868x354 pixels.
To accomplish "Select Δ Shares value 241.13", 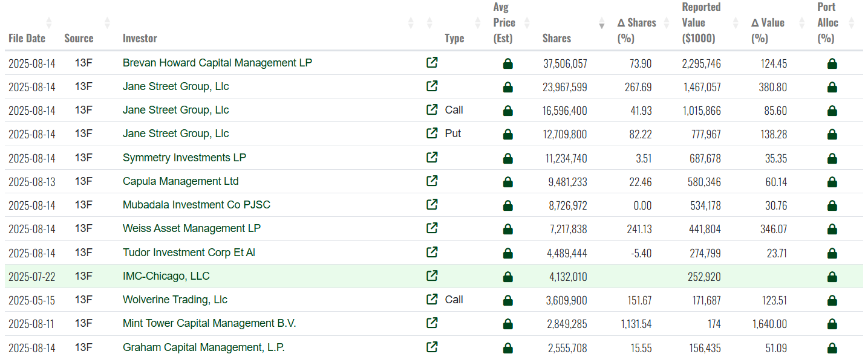I will (x=638, y=229).
